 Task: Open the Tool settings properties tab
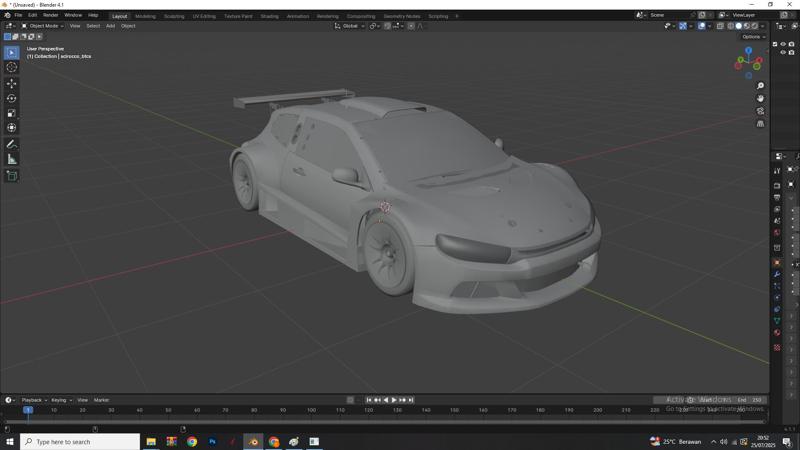point(777,171)
